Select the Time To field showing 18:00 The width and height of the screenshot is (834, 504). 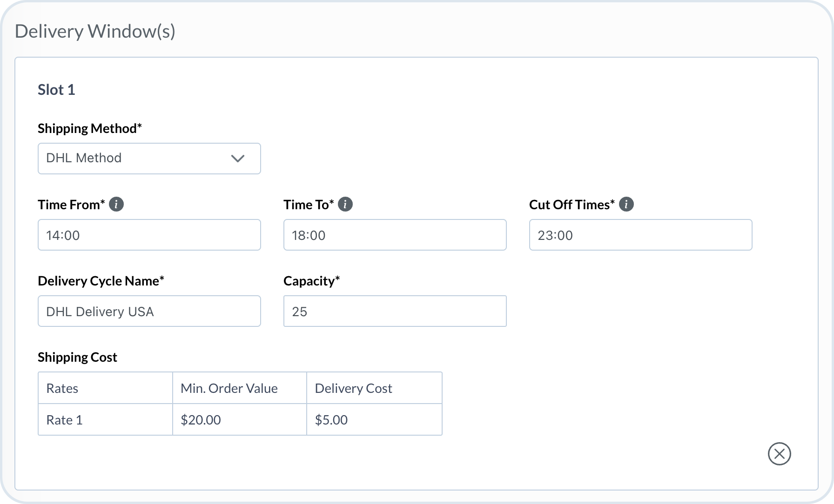point(395,235)
